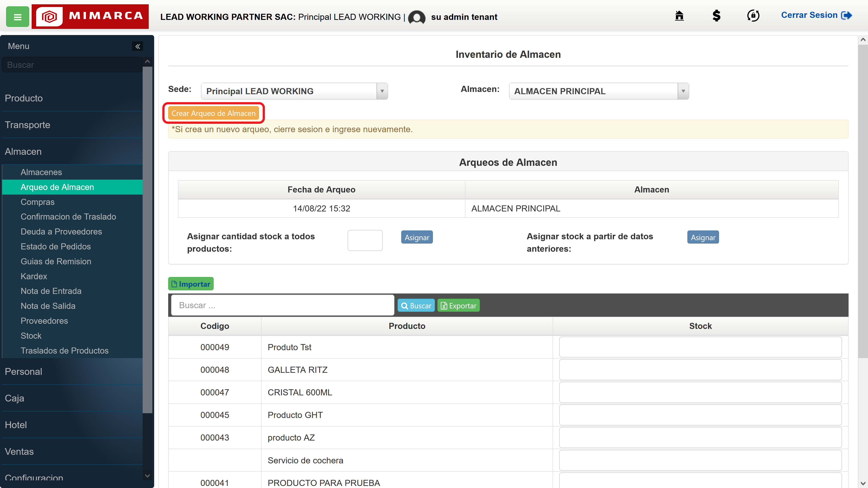Click the MIMARCA logo
Viewport: 868px width, 488px height.
pos(90,16)
